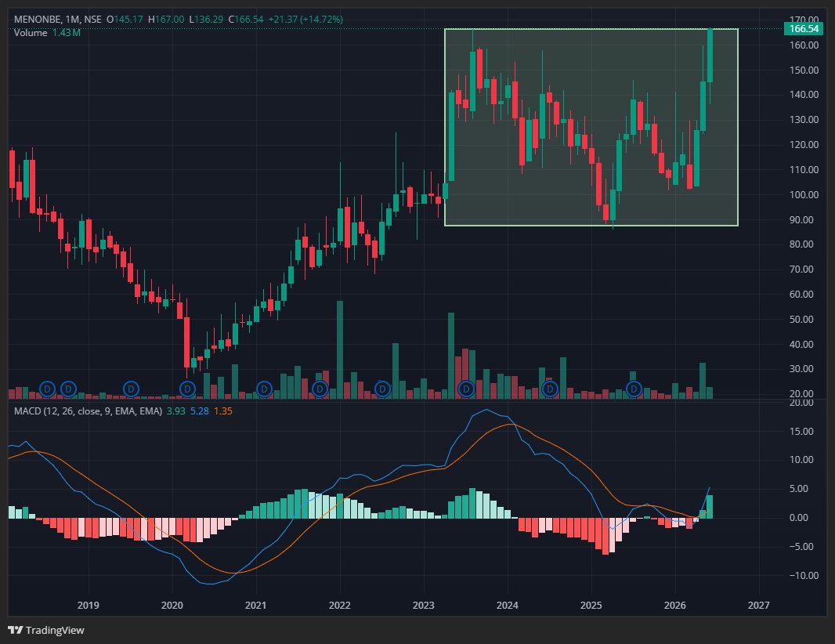This screenshot has width=835, height=644.
Task: Open the dividend marker in mid-2025
Action: click(634, 389)
